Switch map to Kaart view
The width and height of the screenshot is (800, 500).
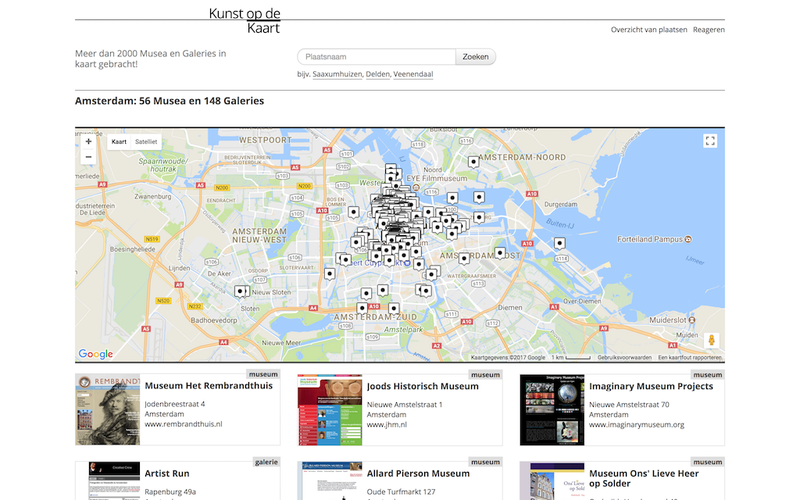[x=119, y=142]
